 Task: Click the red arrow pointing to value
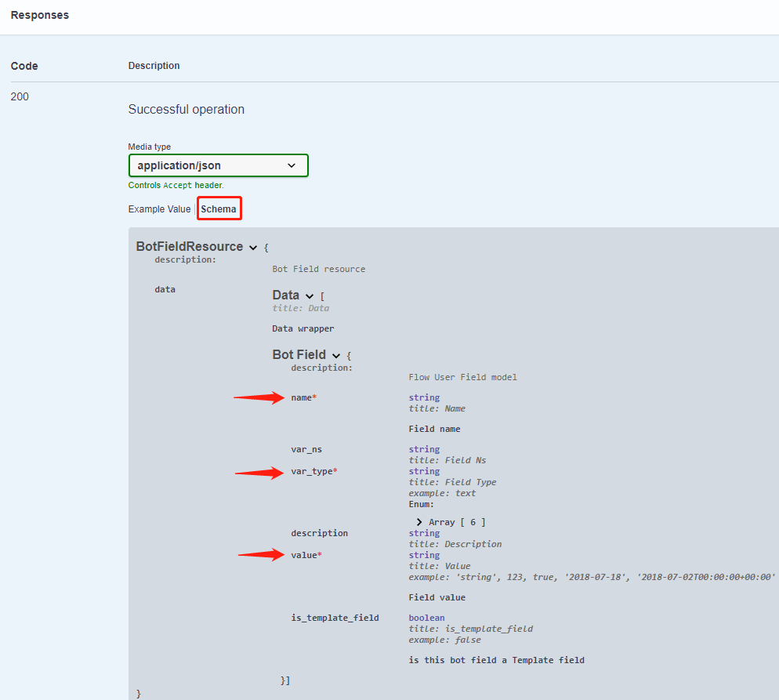point(261,555)
